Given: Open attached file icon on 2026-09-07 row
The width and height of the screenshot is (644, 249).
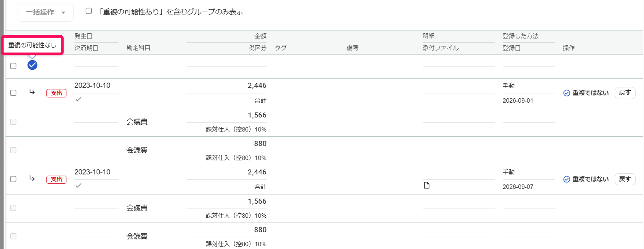Looking at the screenshot, I should [427, 185].
